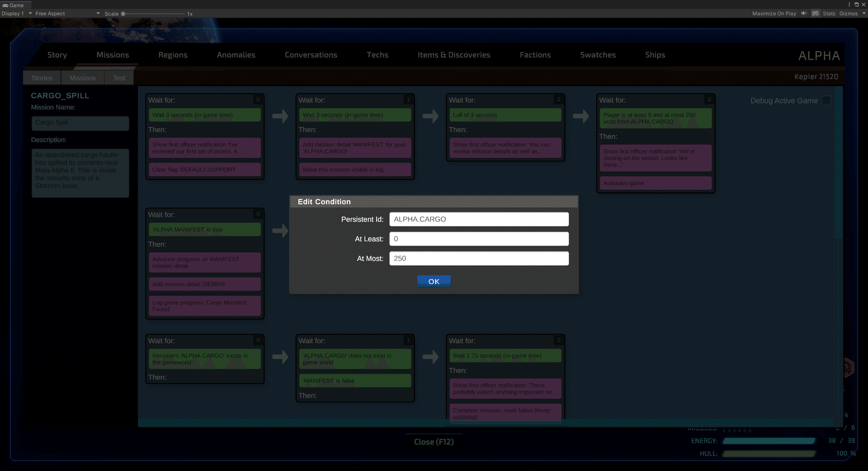The width and height of the screenshot is (868, 471).
Task: Click the ''ALPHA.MANIFEST' is true' condition
Action: (205, 229)
